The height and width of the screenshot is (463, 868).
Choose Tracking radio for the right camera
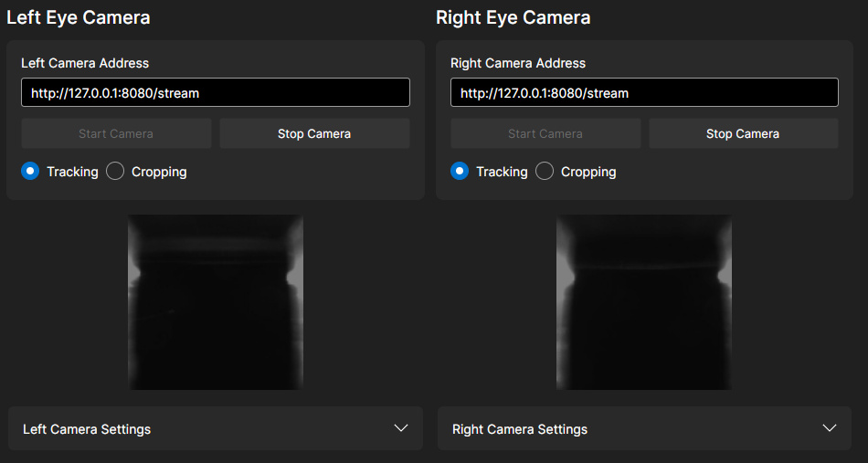click(x=460, y=171)
